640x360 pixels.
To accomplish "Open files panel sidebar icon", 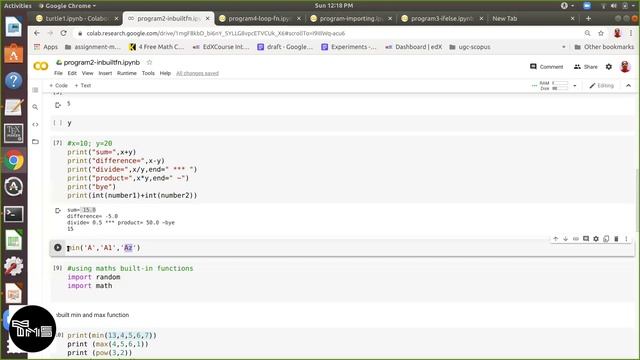I will coord(35,142).
